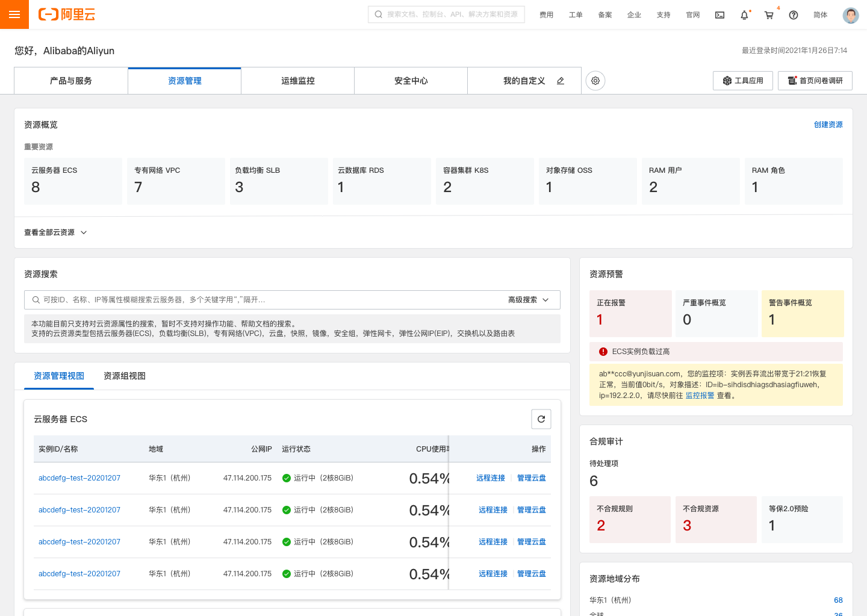Focus the top search bar
Viewport: 867px width, 616px height.
[x=446, y=14]
